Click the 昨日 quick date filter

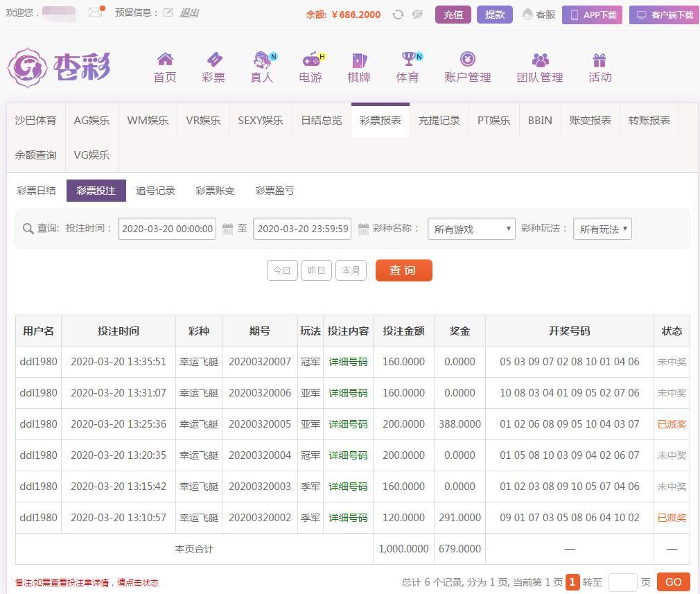[x=316, y=270]
